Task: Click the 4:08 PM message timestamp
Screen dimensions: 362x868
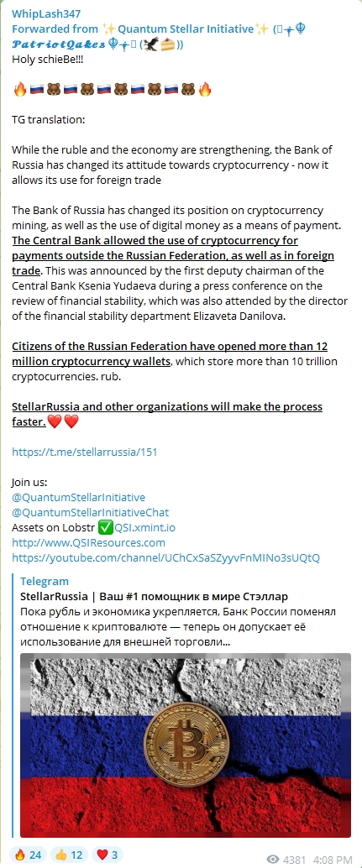Action: [333, 860]
